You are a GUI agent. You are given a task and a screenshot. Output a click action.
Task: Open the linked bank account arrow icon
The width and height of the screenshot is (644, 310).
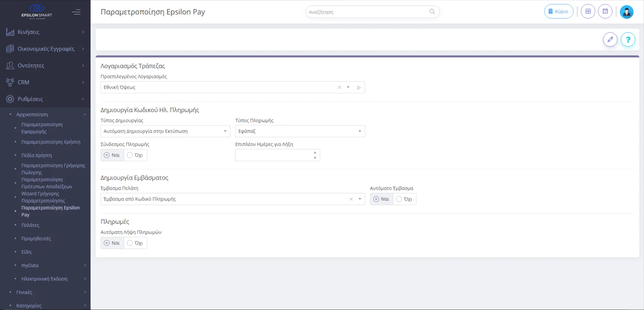point(359,88)
